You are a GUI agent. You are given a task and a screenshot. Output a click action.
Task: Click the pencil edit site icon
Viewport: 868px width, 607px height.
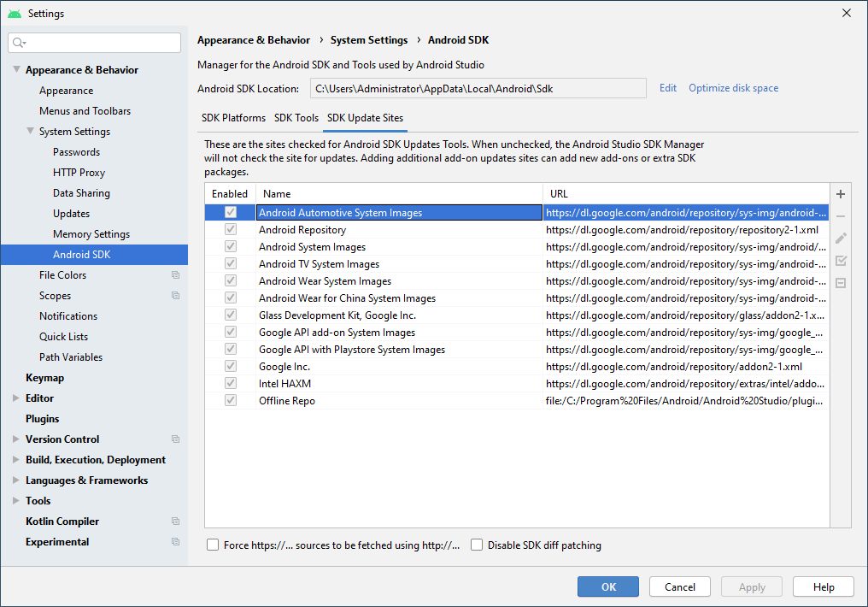841,239
